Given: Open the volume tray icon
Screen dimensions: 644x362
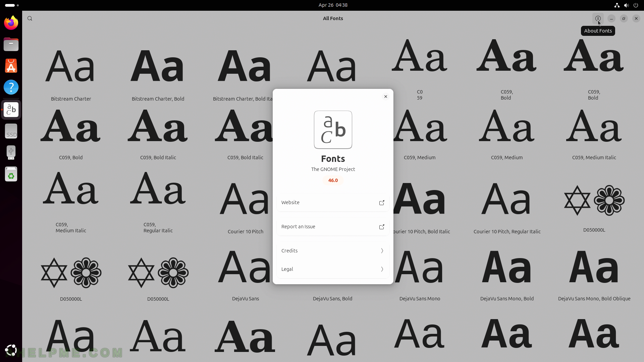Looking at the screenshot, I should coord(626,5).
